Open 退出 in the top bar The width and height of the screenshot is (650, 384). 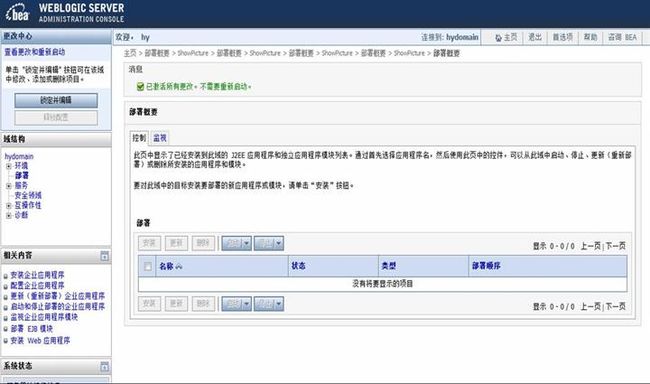[535, 37]
